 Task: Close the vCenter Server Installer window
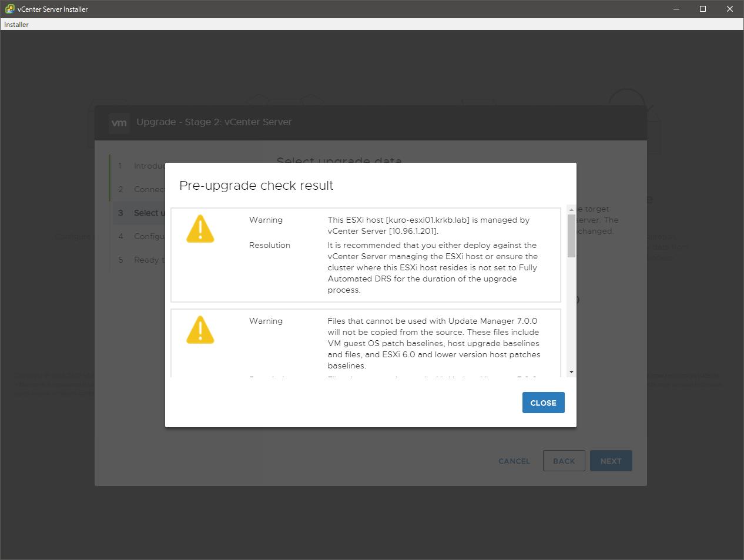730,9
